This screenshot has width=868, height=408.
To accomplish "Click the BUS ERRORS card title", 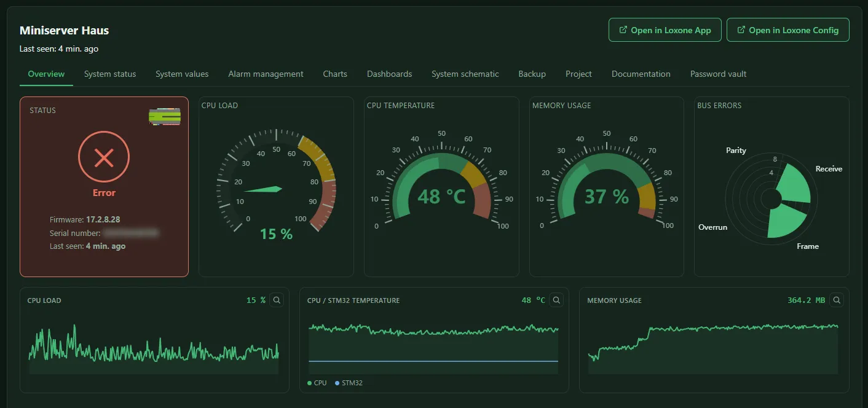I will tap(719, 105).
